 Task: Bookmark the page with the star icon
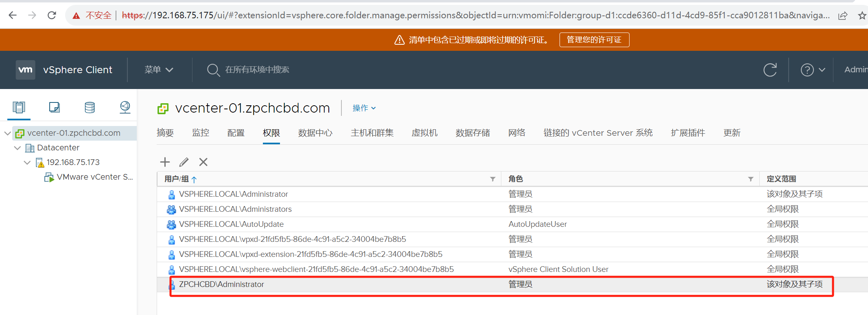862,16
